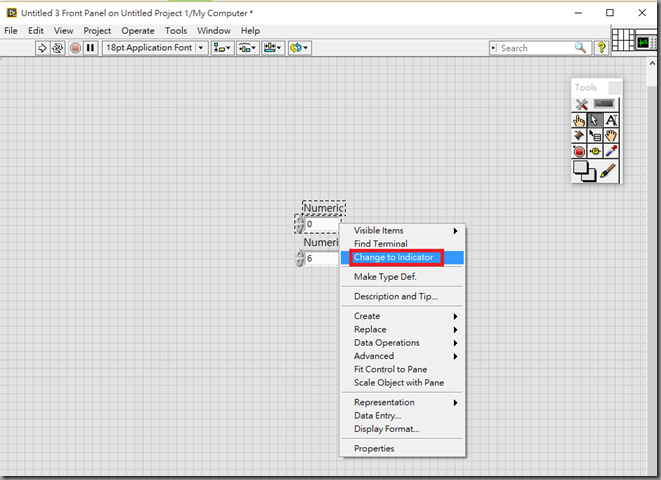Choose Find Terminal in the context menu
The image size is (661, 480).
[x=403, y=244]
